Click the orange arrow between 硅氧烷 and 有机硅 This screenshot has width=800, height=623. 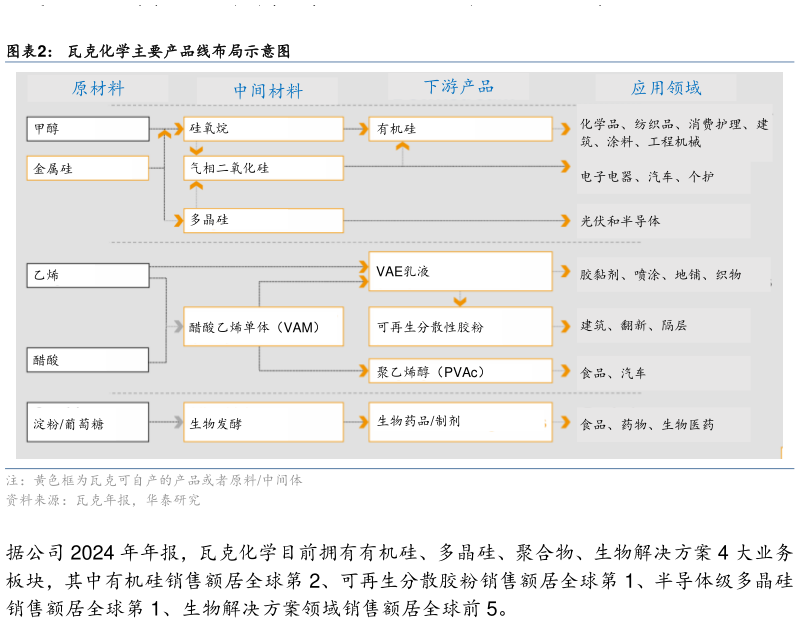coord(363,129)
